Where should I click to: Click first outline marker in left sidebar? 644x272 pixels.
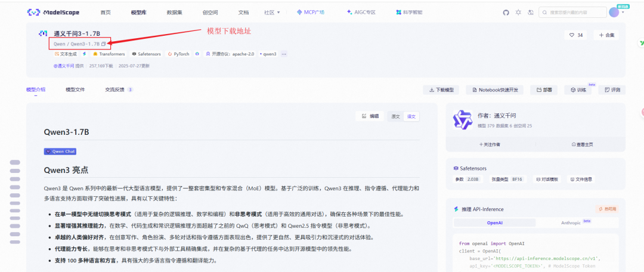click(x=15, y=162)
